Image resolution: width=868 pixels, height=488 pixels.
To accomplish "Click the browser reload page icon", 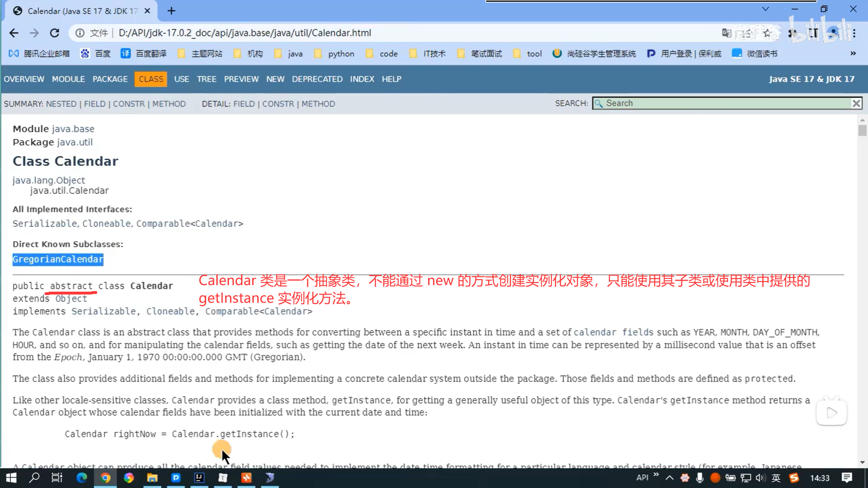I will point(55,33).
